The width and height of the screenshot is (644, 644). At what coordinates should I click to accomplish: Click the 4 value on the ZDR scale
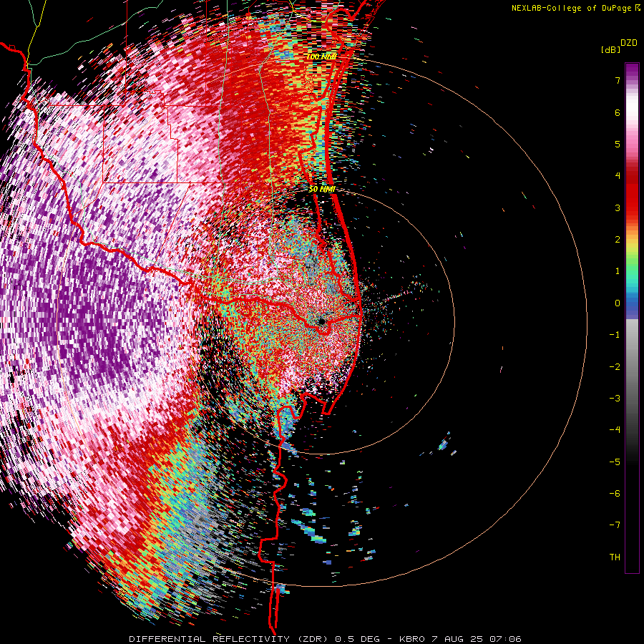(x=618, y=176)
